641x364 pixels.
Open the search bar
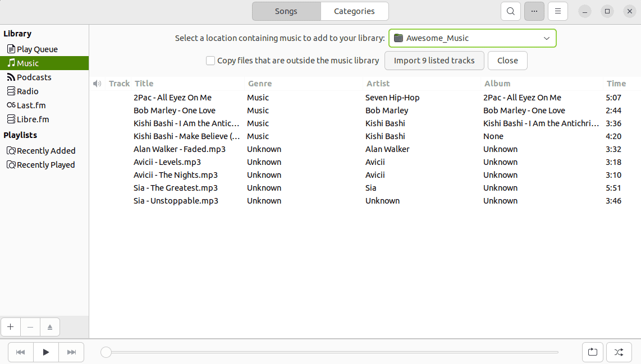click(x=510, y=11)
